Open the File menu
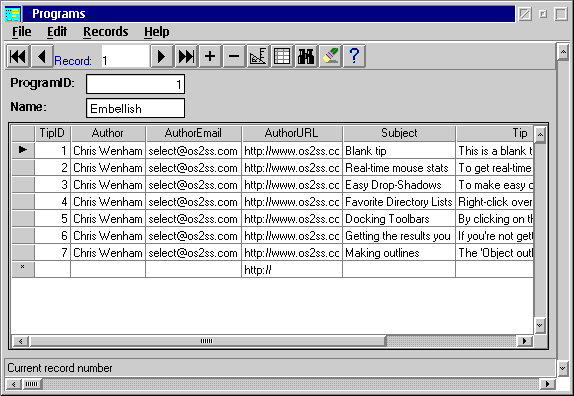Image resolution: width=574 pixels, height=396 pixels. click(x=22, y=32)
